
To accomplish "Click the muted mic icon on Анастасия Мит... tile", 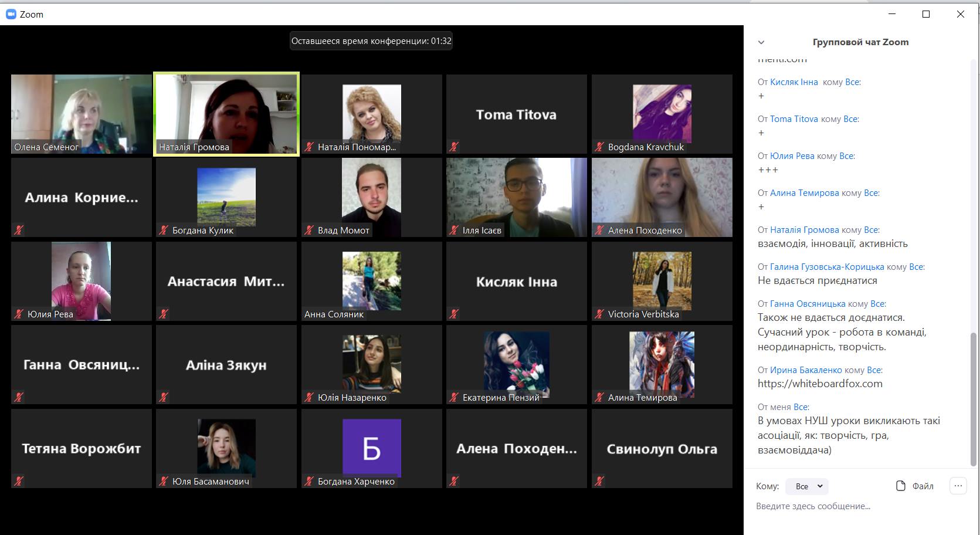I will pos(163,314).
